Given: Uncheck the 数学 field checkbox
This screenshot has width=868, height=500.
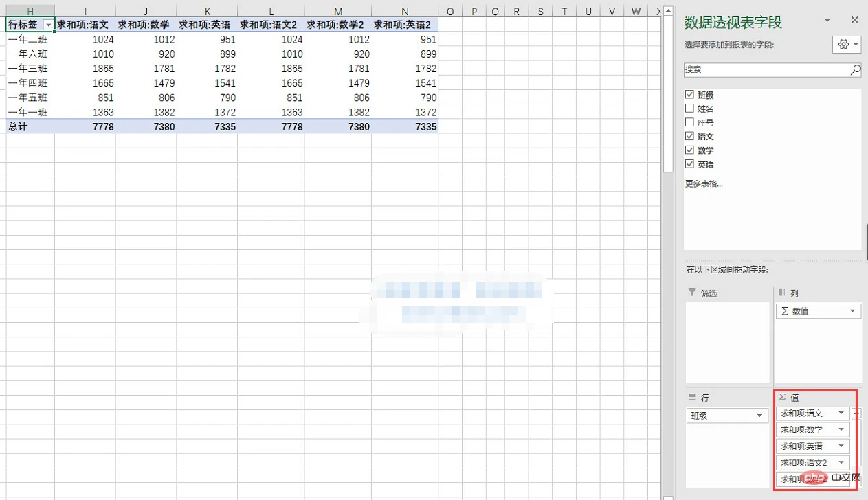Looking at the screenshot, I should [x=689, y=150].
